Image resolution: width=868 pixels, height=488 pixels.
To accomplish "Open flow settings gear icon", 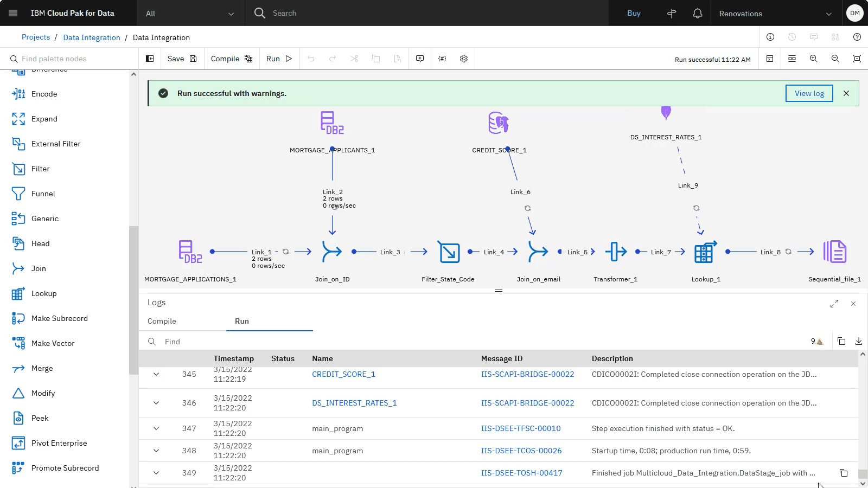I will click(464, 59).
